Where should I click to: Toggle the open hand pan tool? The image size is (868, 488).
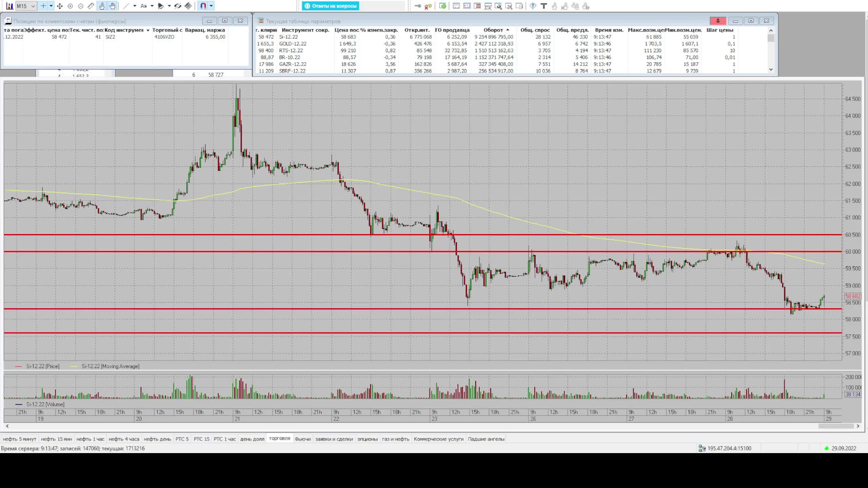(112, 6)
